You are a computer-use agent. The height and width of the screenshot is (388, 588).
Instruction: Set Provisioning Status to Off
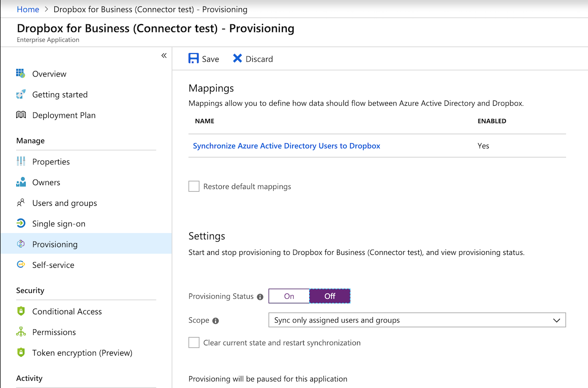pos(330,296)
